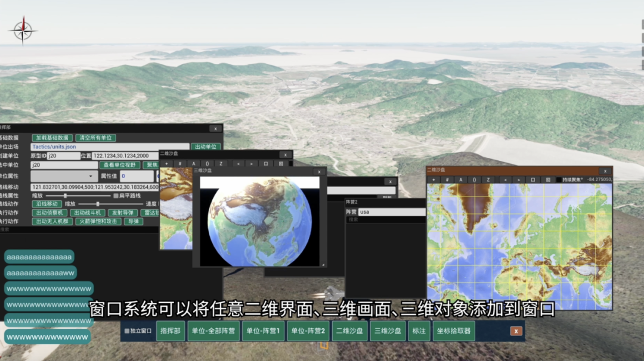Click the 路线移动 coordinates field
The image size is (644, 361).
click(x=94, y=187)
